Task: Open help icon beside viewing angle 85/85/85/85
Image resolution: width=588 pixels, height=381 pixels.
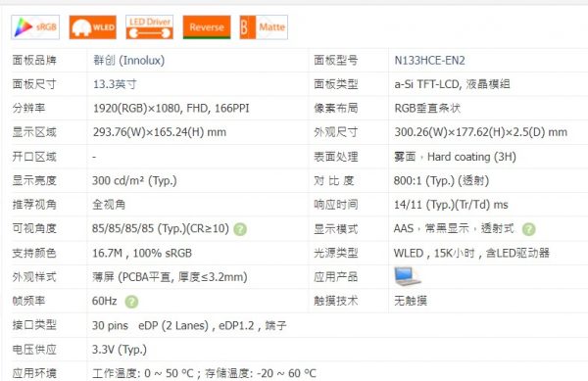Action: coord(240,229)
